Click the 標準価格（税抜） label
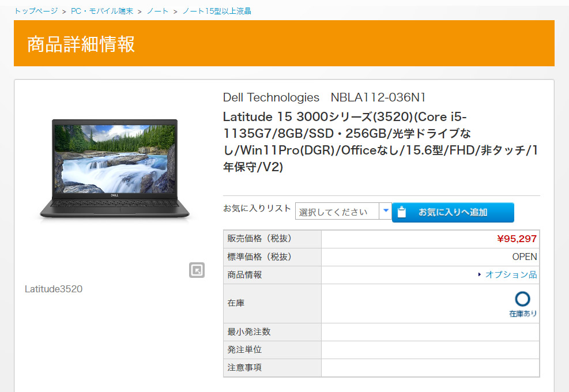569x392 pixels. (x=259, y=257)
